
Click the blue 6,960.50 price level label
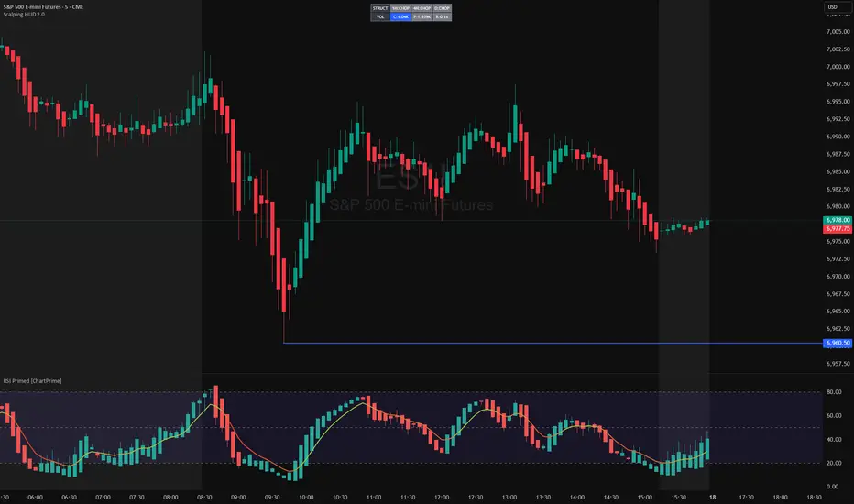[x=838, y=344]
